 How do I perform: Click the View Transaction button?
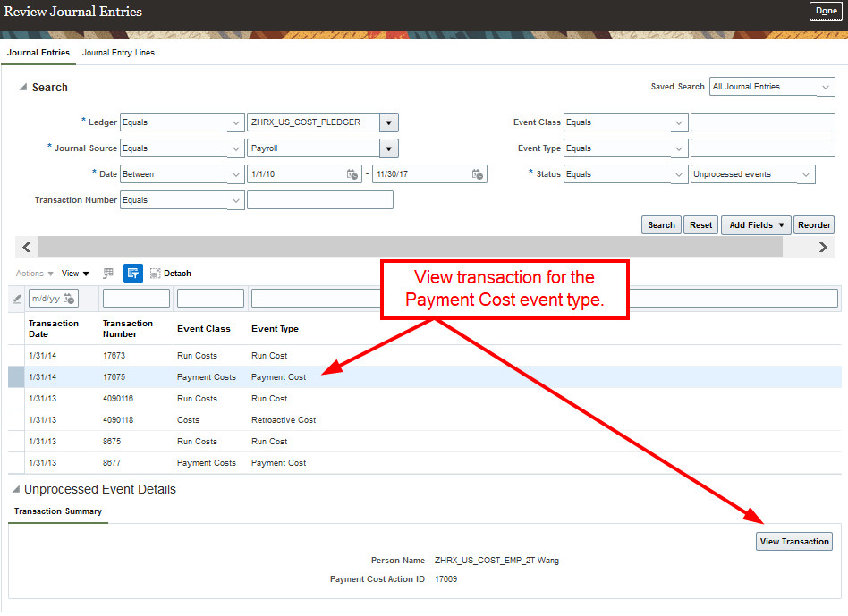[x=794, y=542]
